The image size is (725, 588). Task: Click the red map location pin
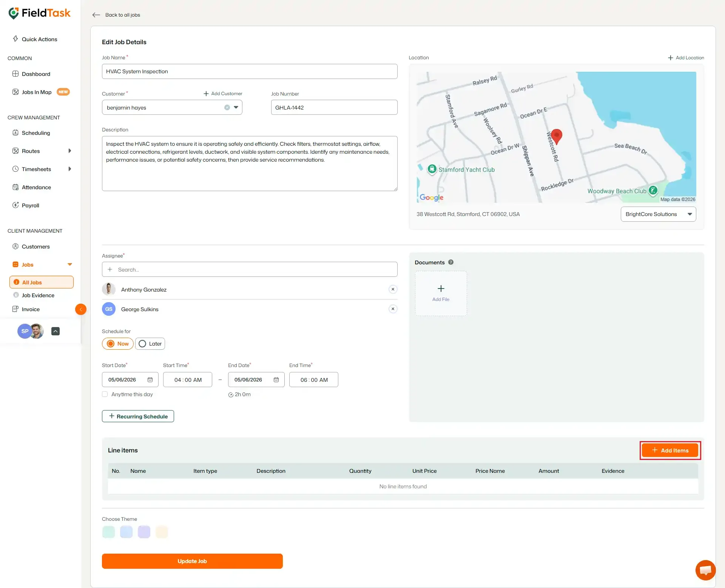point(556,137)
